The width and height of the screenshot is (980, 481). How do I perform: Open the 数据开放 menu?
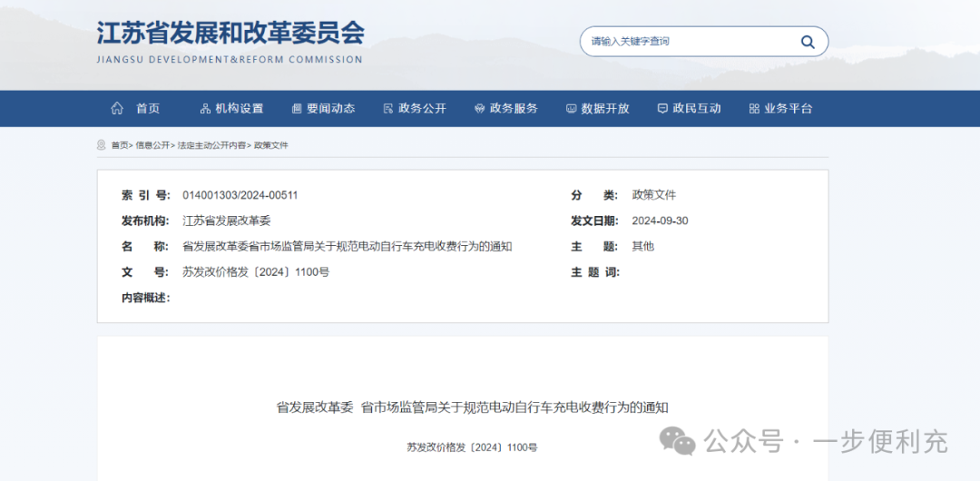click(x=605, y=108)
